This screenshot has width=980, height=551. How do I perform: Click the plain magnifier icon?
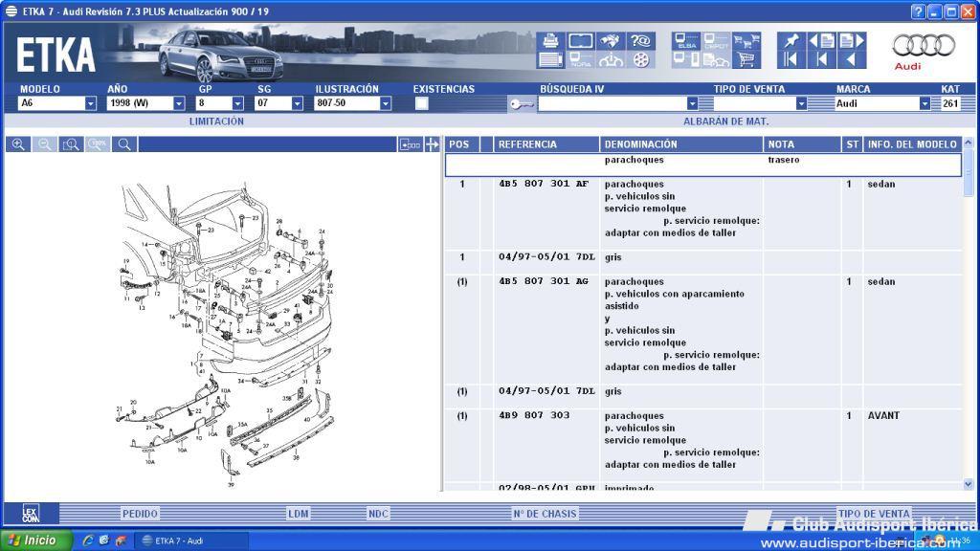pos(124,144)
